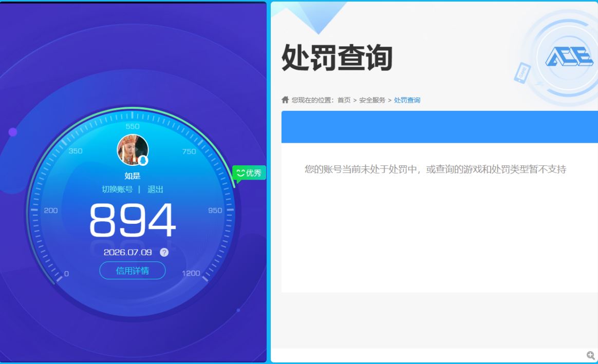
Task: Click the 350 gauge label
Action: [76, 151]
